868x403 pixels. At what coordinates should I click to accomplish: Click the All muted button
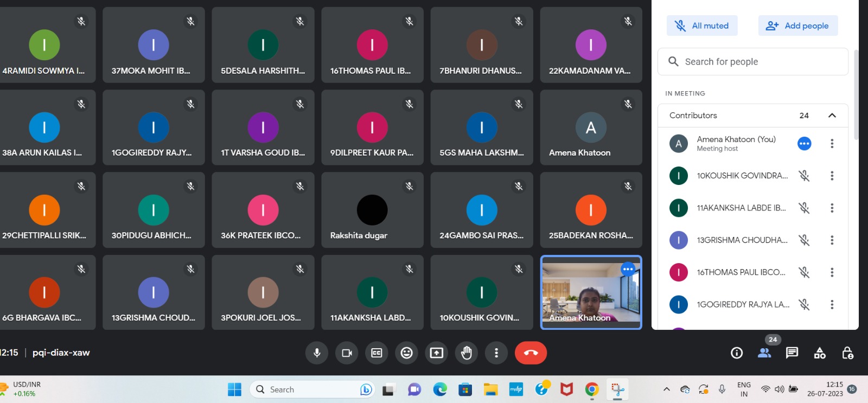click(x=702, y=25)
